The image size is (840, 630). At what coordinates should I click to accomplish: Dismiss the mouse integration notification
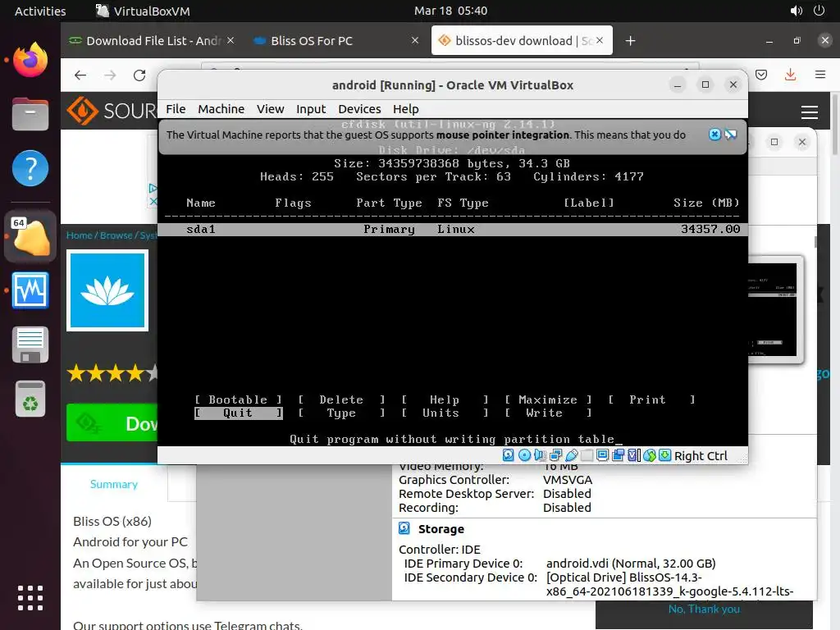(x=714, y=135)
